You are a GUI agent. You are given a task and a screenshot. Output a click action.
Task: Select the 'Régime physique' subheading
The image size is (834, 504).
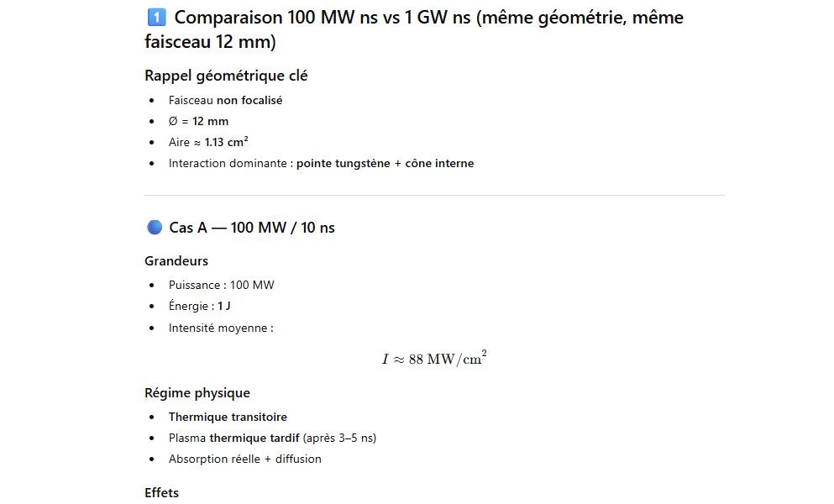coord(197,392)
